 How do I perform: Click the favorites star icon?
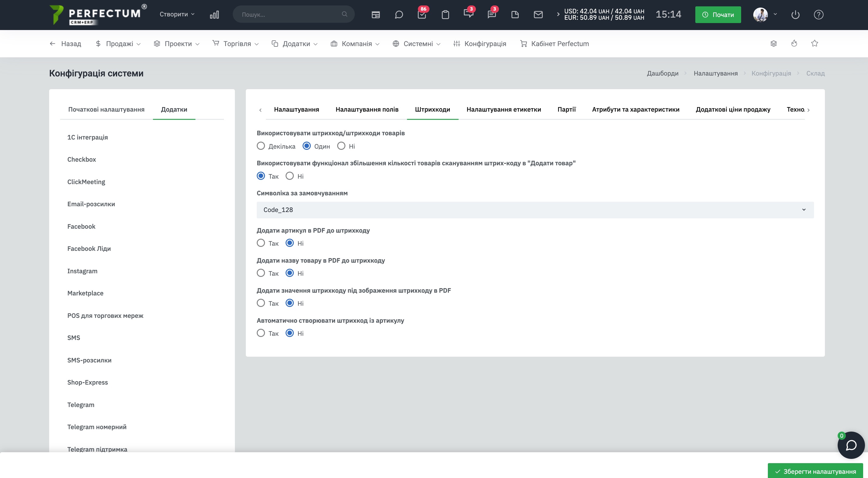(814, 43)
